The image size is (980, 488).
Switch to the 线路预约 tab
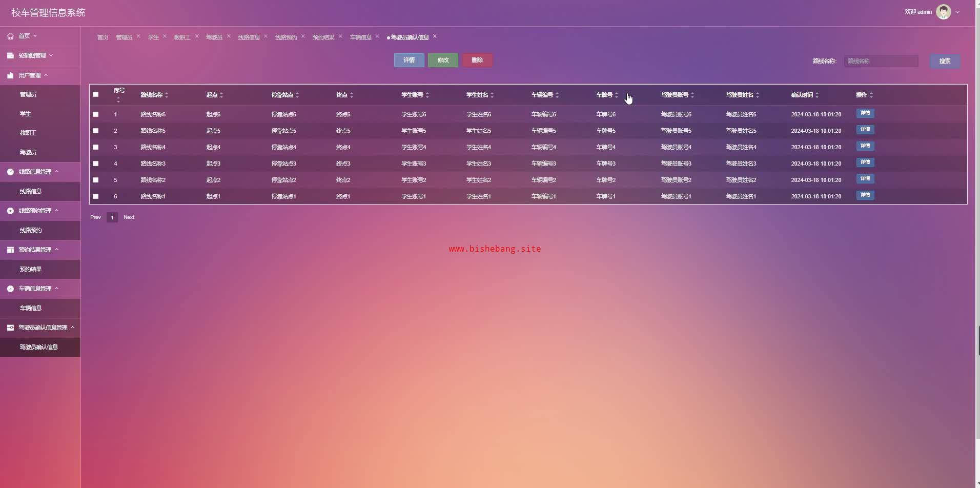click(x=286, y=37)
